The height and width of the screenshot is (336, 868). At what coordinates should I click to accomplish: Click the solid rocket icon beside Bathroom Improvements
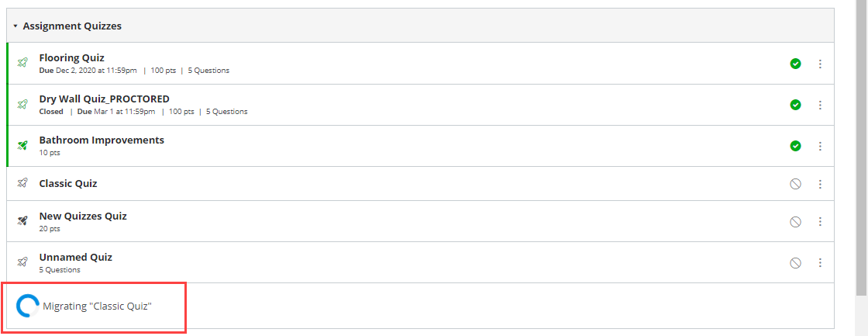pyautogui.click(x=22, y=146)
